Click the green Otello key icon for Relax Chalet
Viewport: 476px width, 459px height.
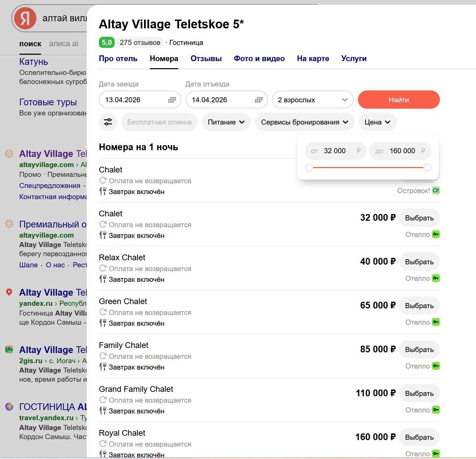tap(436, 278)
